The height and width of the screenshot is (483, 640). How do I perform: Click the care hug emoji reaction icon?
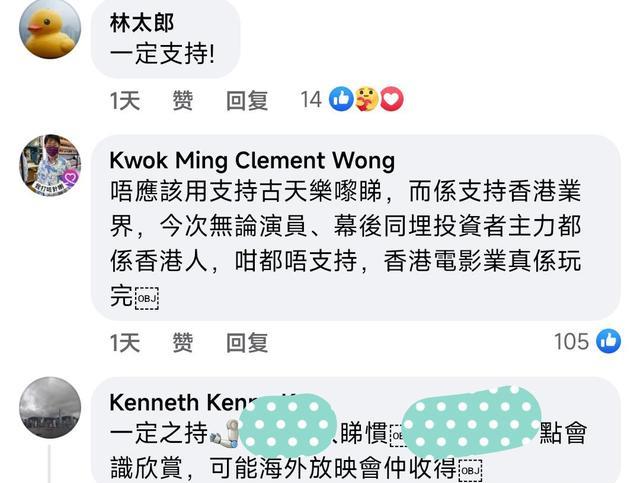click(366, 99)
